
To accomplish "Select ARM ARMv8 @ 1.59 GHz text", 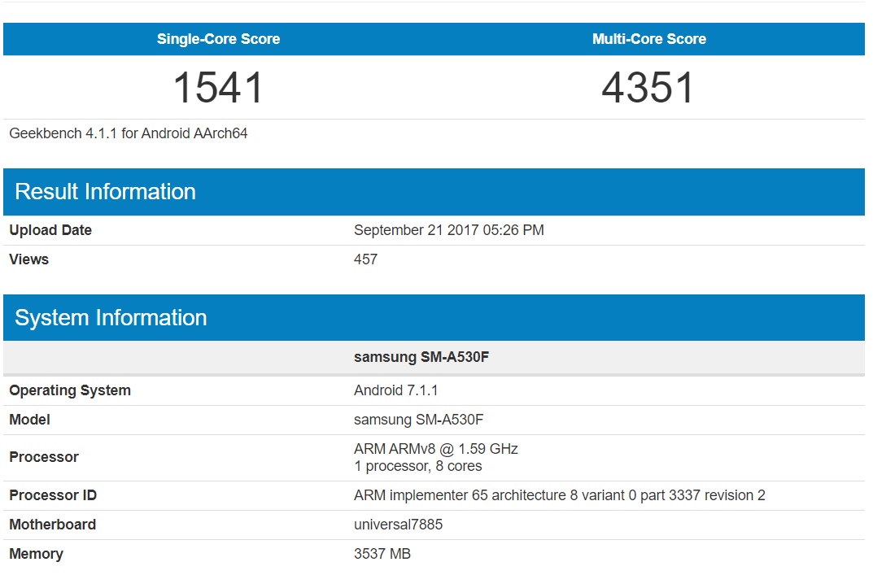I will (x=436, y=449).
